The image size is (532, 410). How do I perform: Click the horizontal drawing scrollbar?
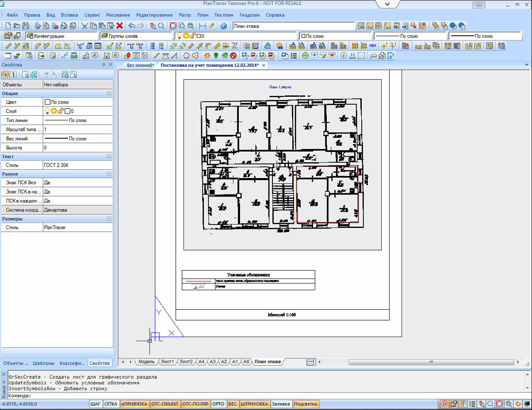point(432,362)
